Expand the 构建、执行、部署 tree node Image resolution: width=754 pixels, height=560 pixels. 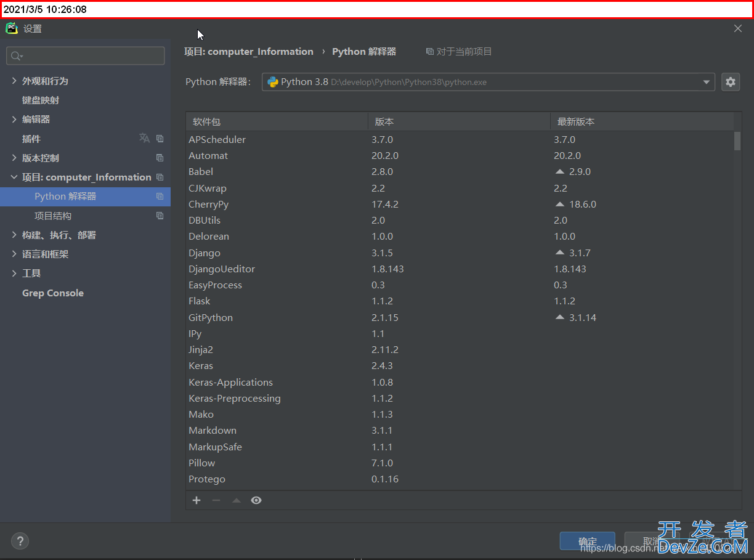tap(14, 235)
